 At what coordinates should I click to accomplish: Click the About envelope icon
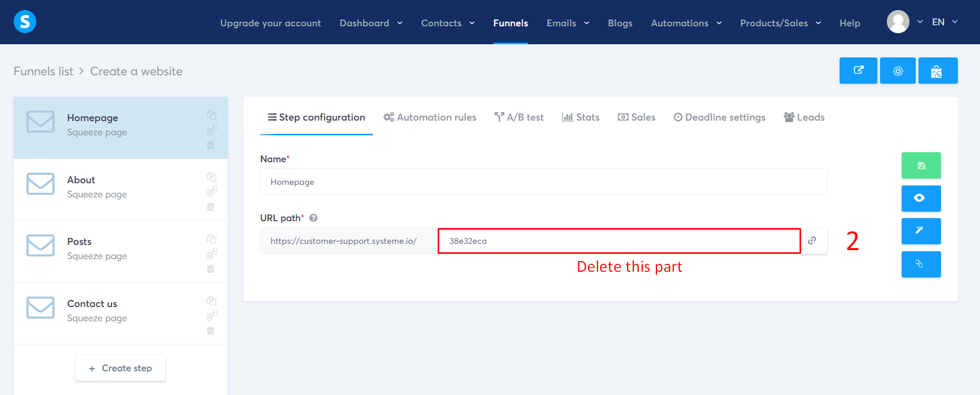coord(41,184)
